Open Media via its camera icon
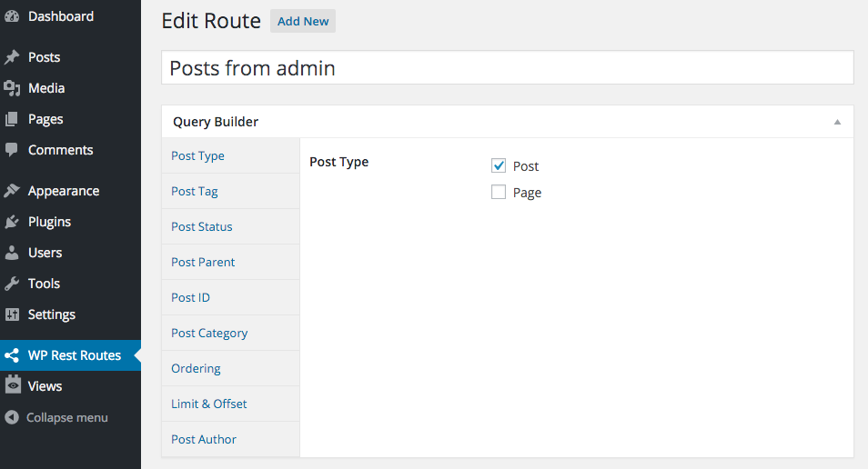This screenshot has width=868, height=469. tap(12, 88)
